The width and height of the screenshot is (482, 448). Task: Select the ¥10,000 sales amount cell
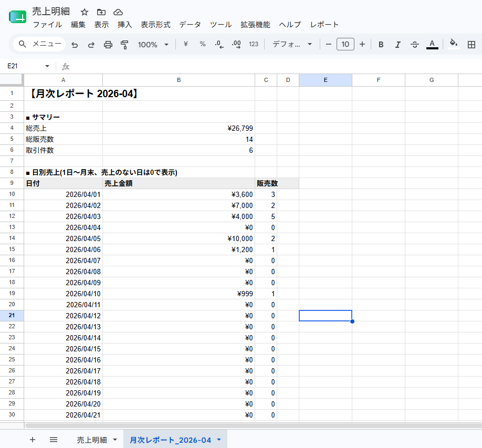[x=179, y=238]
